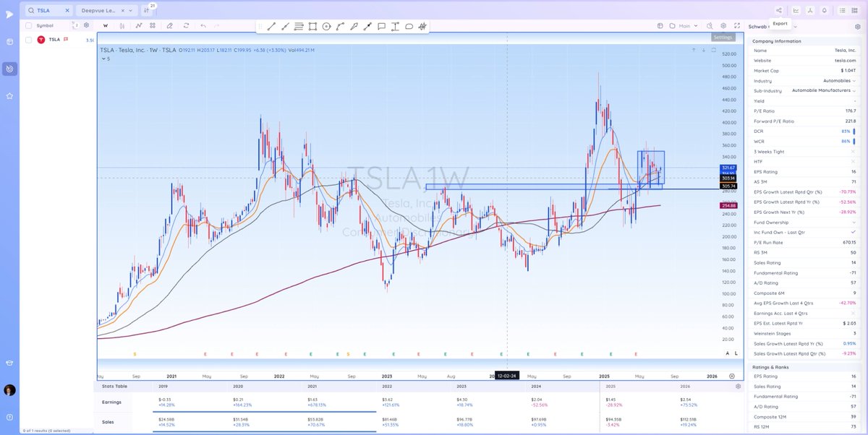This screenshot has width=868, height=435.
Task: Click the tesla.com website link
Action: click(846, 61)
